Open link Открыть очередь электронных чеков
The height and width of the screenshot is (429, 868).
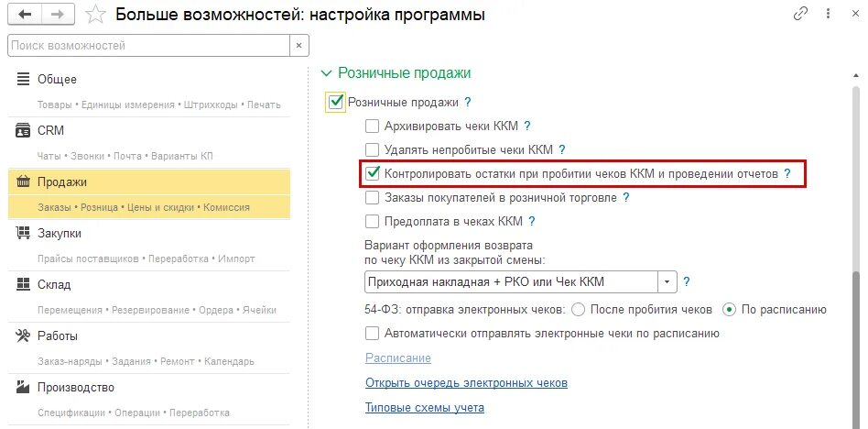tap(466, 383)
